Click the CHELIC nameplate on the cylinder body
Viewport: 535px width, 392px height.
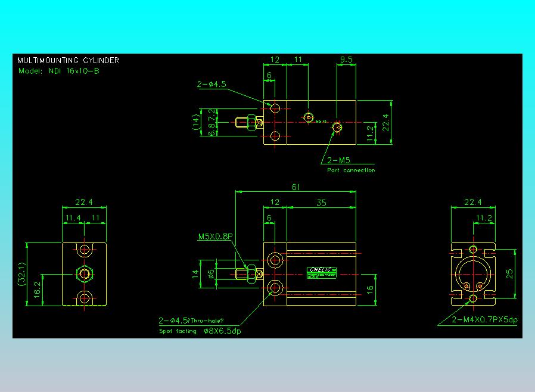tap(322, 273)
